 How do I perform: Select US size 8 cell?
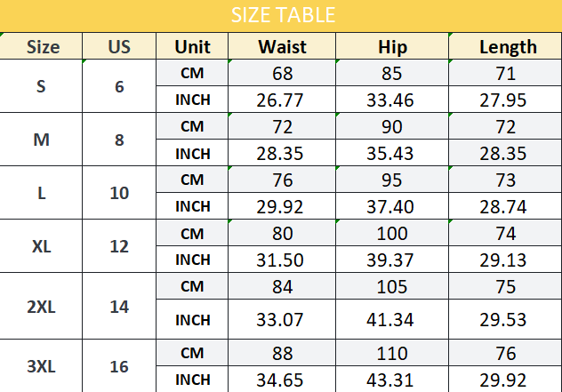click(119, 140)
